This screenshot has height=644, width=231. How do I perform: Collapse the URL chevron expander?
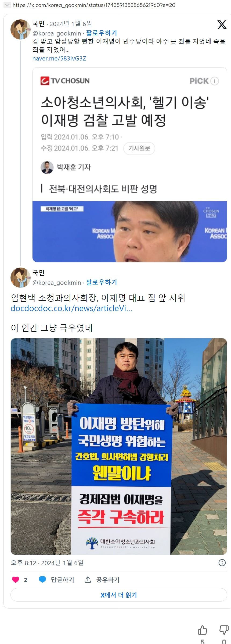coord(7,5)
